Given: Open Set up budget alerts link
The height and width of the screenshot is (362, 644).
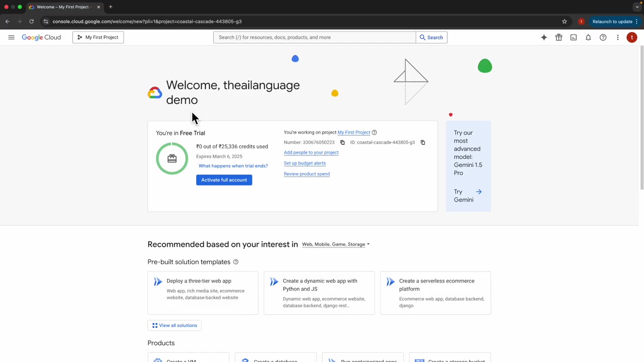Looking at the screenshot, I should [304, 163].
